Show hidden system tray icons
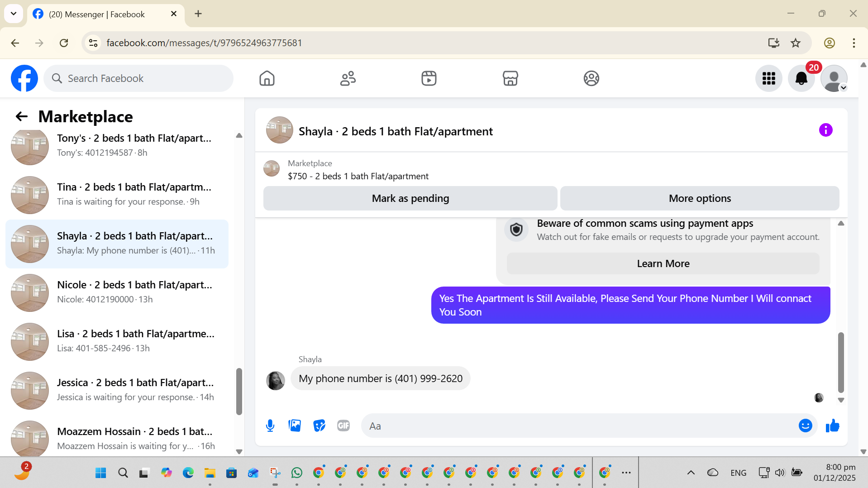Viewport: 868px width, 488px height. point(691,473)
